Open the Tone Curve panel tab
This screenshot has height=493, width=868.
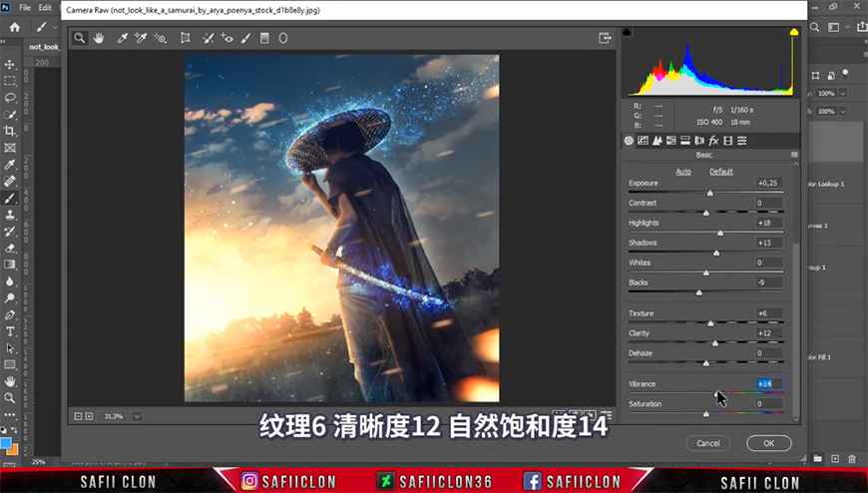(x=643, y=141)
